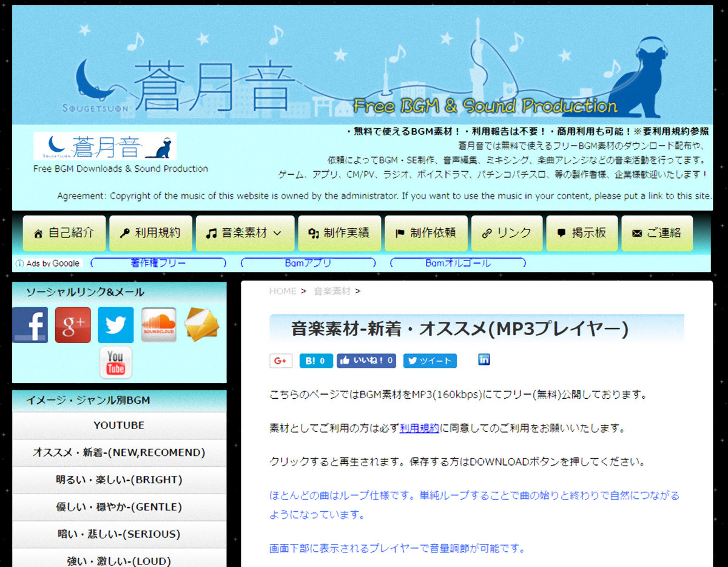Image resolution: width=728 pixels, height=567 pixels.
Task: Click the G+ share button
Action: [281, 361]
